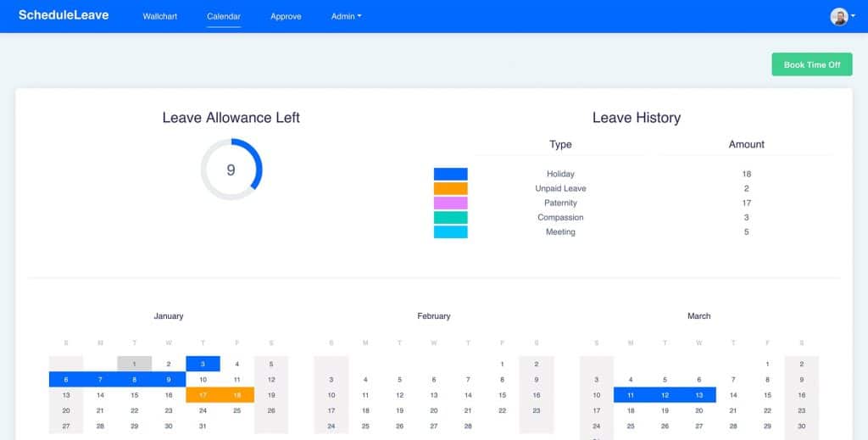Switch to the Calendar tab
The height and width of the screenshot is (440, 868).
224,16
